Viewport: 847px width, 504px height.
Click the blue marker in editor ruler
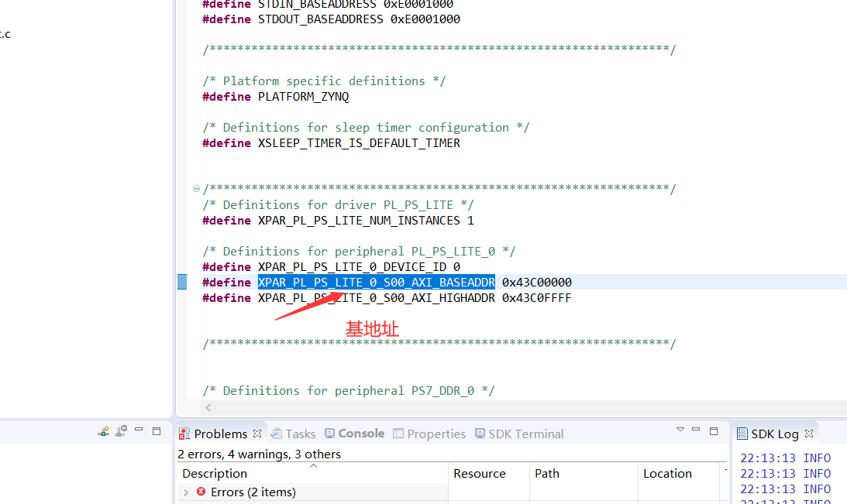click(182, 282)
